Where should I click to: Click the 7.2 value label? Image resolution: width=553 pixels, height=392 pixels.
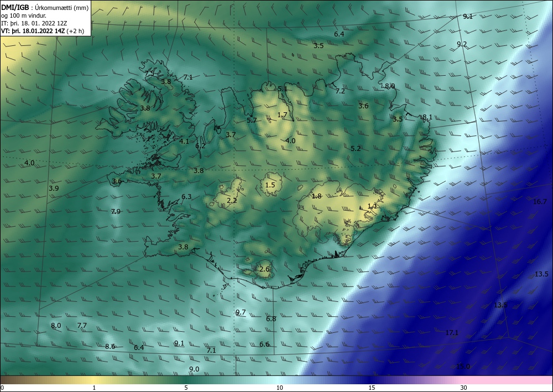click(x=340, y=91)
